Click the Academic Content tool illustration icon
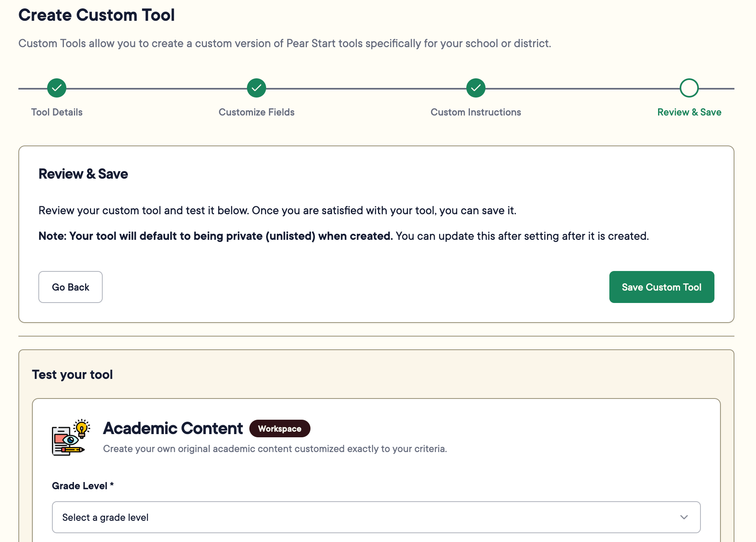The height and width of the screenshot is (542, 756). coord(71,437)
